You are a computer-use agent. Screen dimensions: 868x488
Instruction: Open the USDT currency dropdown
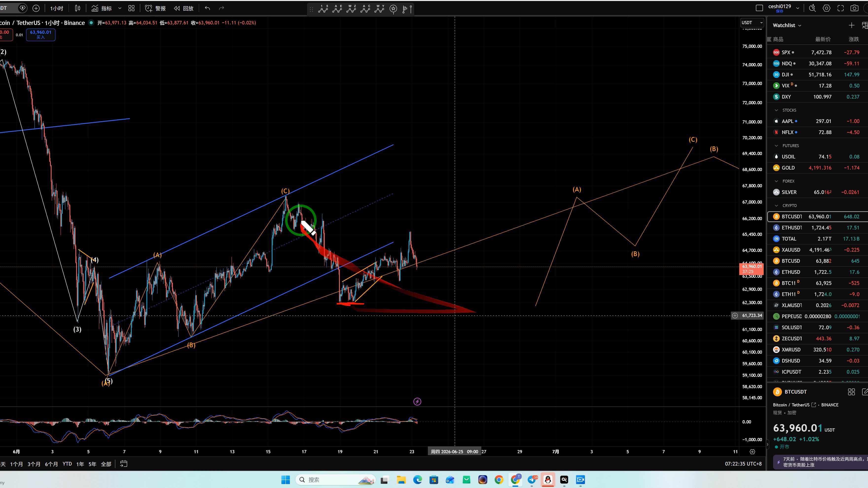pos(752,23)
